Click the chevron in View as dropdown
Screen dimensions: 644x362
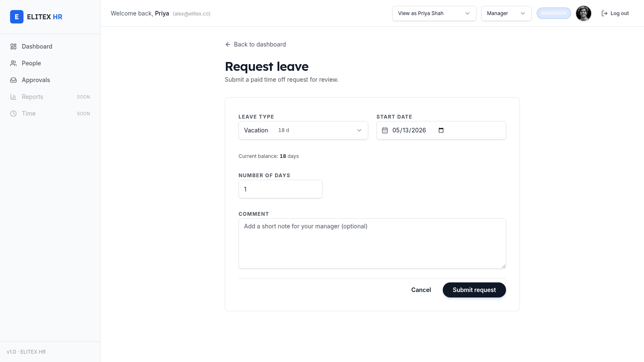(x=467, y=13)
